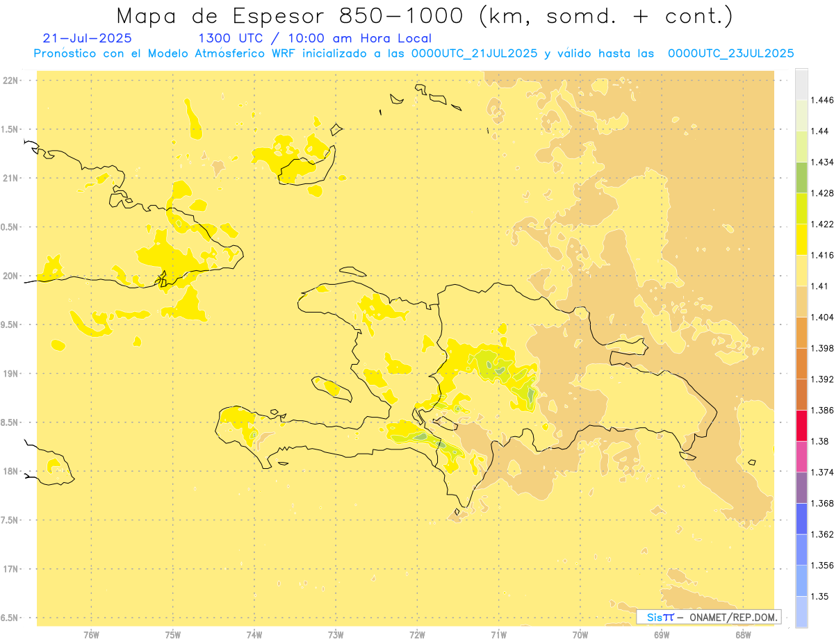Click the 'SisTT – ONAMET/REP.DOM.' credit box
This screenshot has height=644, width=834.
(x=709, y=617)
